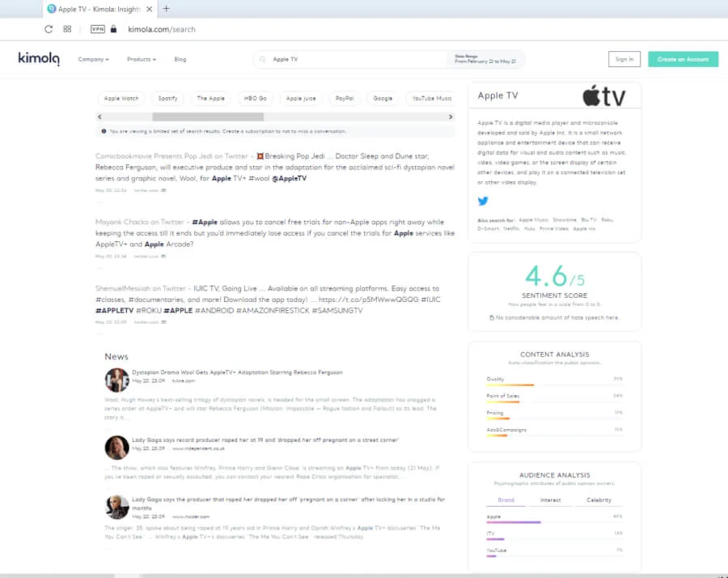This screenshot has width=728, height=578.
Task: Toggle the VPN badge in address bar
Action: coord(98,29)
